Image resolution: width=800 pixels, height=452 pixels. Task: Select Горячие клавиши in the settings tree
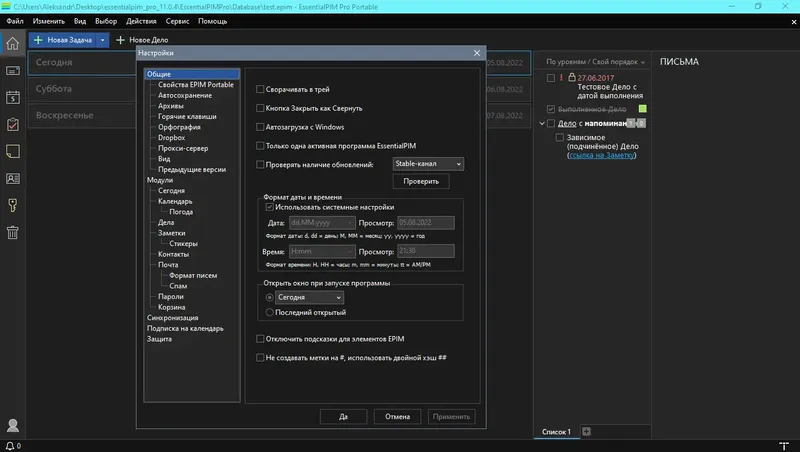(x=187, y=116)
